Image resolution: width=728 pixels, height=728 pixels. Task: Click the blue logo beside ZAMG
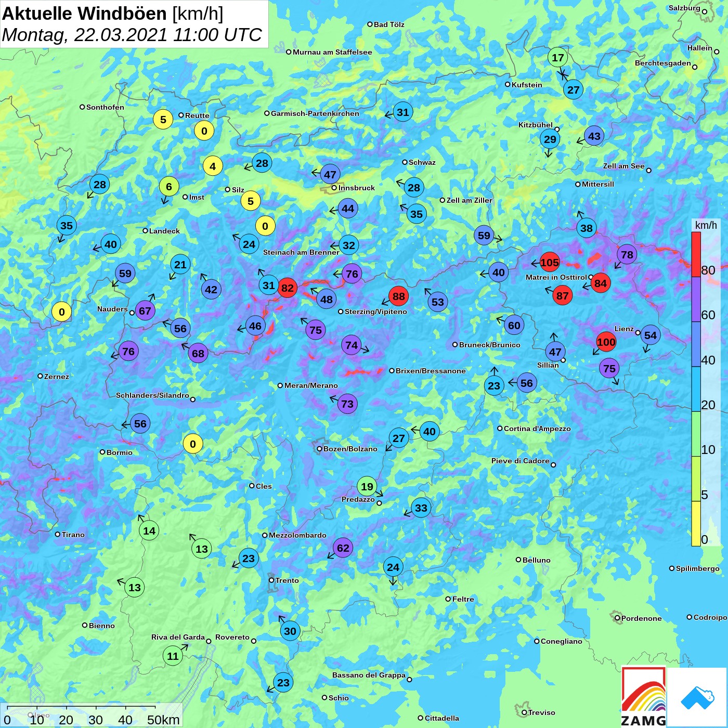coord(697,697)
